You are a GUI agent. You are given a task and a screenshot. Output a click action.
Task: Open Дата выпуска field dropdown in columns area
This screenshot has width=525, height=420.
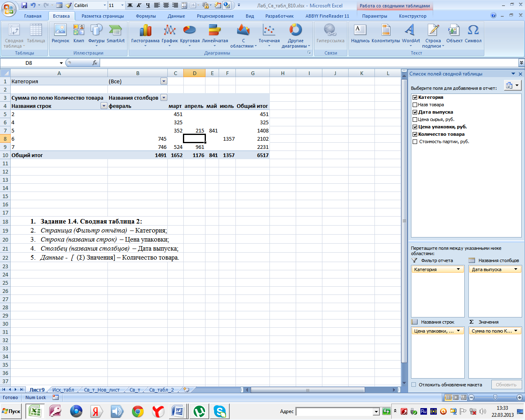[516, 269]
